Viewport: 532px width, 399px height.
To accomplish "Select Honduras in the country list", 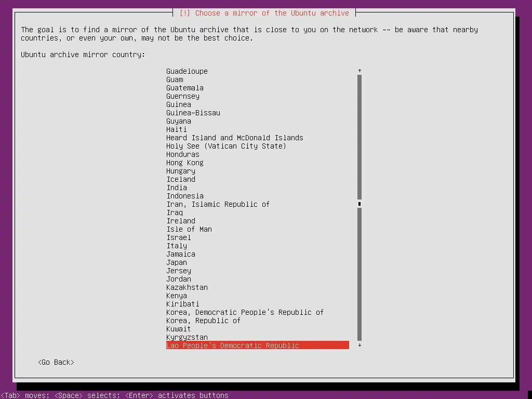I will pyautogui.click(x=182, y=154).
